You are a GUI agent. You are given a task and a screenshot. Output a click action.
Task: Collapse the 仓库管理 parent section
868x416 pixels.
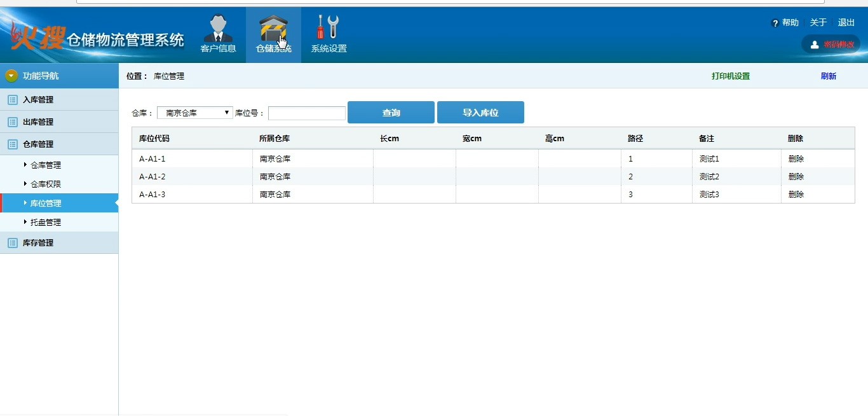click(x=38, y=144)
